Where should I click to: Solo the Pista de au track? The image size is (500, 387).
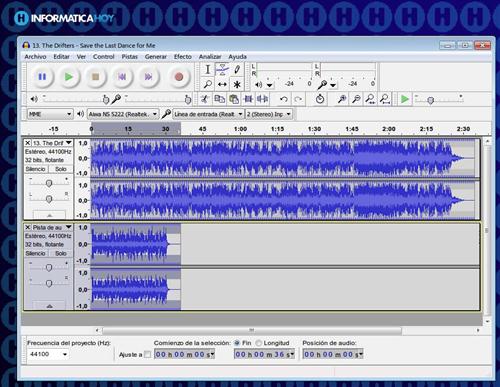pyautogui.click(x=61, y=253)
